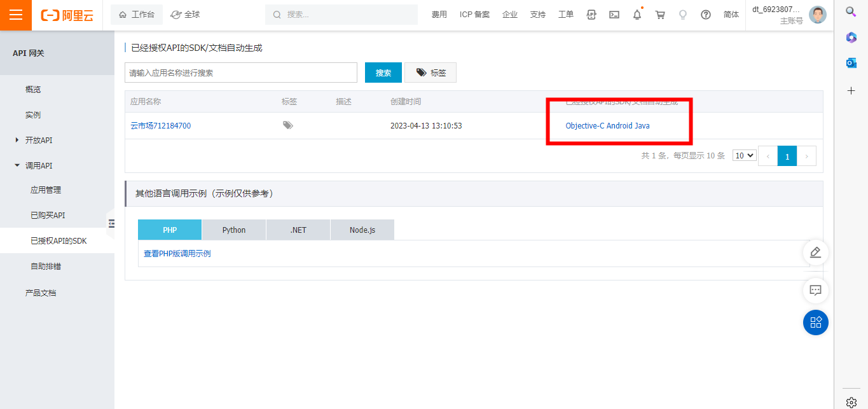Image resolution: width=868 pixels, height=409 pixels.
Task: Focus the application name search field
Action: tap(241, 73)
